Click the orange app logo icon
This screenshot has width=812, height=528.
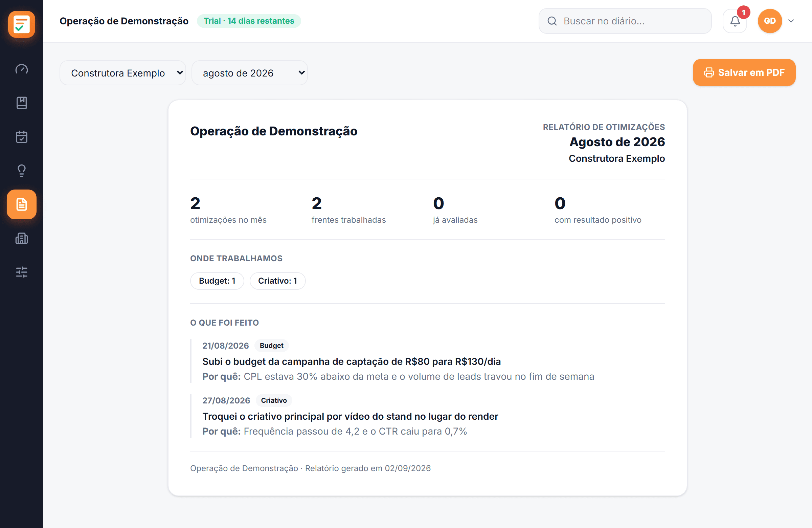[x=22, y=24]
